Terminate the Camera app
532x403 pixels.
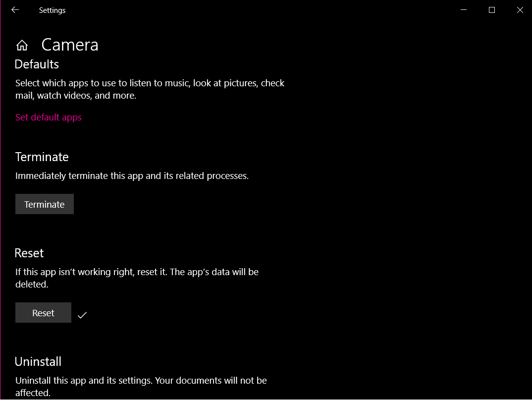(x=44, y=204)
